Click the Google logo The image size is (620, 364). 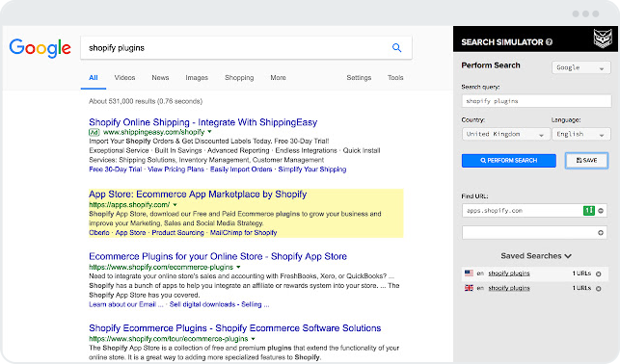click(x=40, y=48)
